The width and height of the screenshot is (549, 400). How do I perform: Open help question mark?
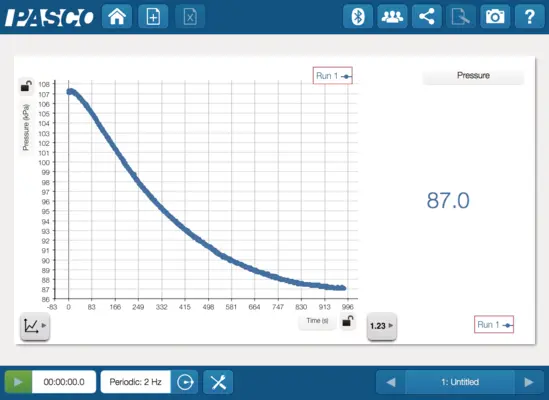[530, 16]
